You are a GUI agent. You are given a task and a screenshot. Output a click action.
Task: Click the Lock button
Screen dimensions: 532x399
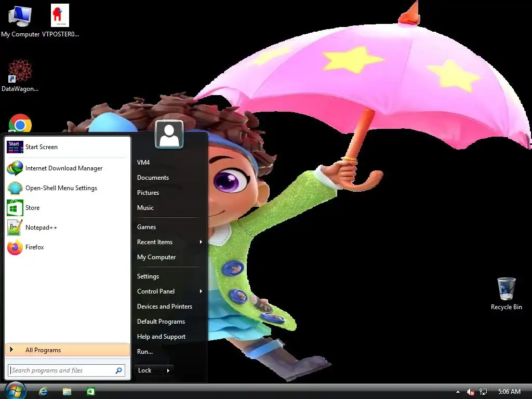[149, 370]
